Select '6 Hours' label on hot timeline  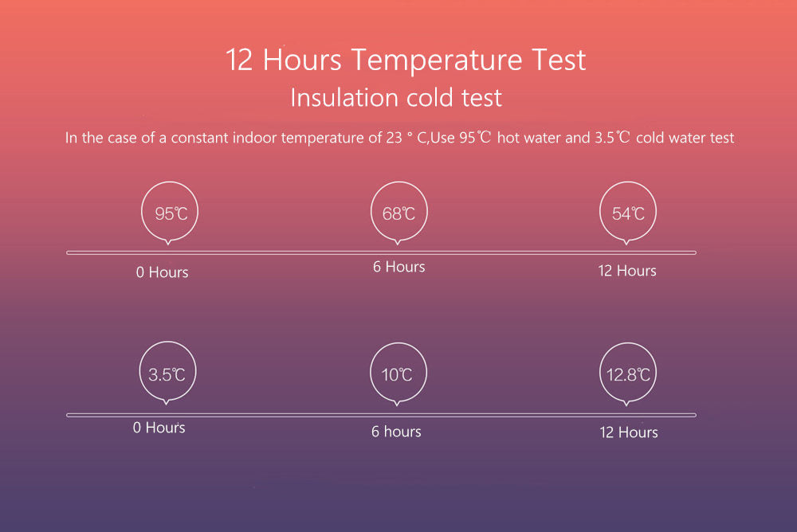tap(399, 267)
